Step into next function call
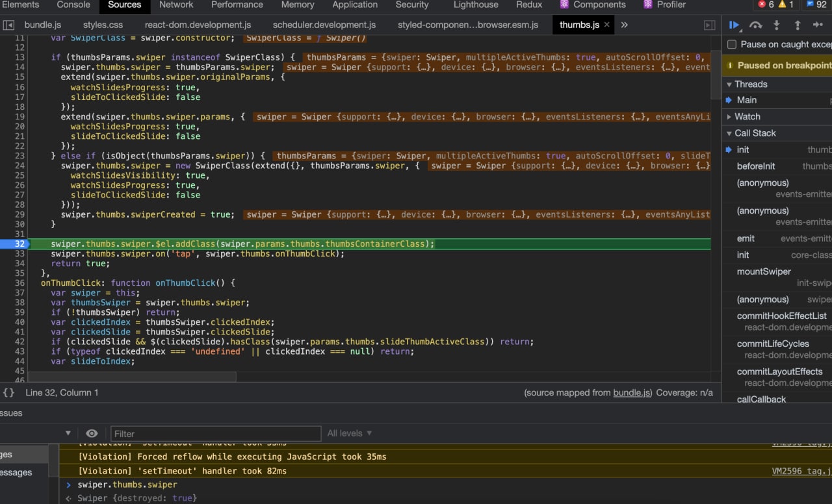The height and width of the screenshot is (504, 832). (776, 25)
